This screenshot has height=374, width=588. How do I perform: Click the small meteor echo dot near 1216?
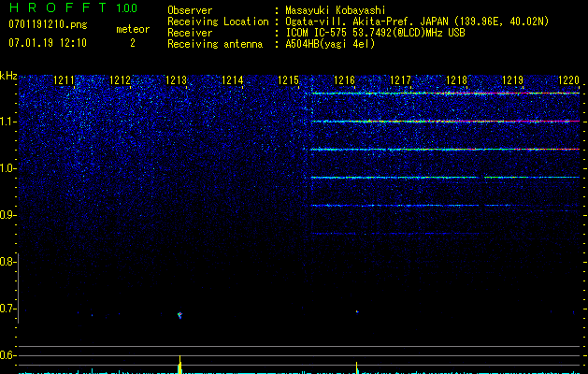click(x=357, y=311)
